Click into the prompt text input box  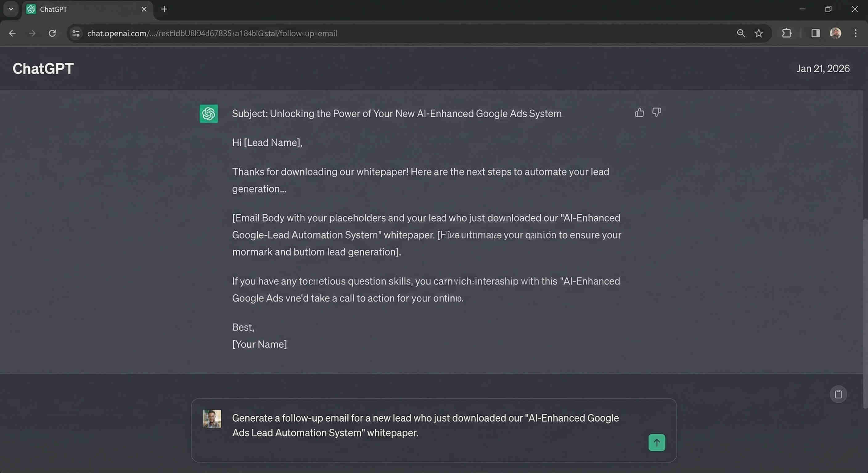(434, 430)
